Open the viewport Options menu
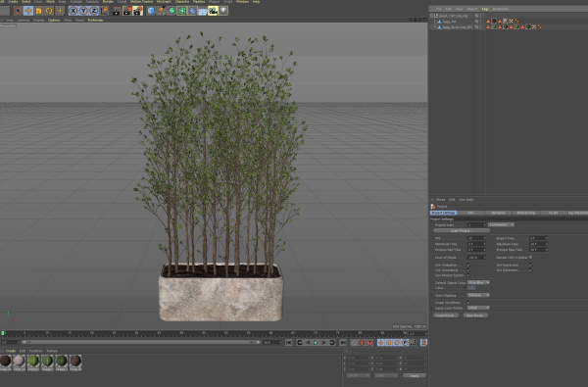Screen dimensions: 588x387 click(54, 21)
